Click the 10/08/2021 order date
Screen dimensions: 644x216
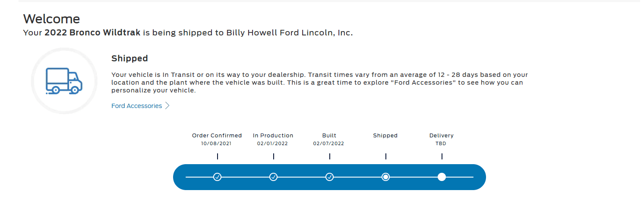(x=216, y=143)
